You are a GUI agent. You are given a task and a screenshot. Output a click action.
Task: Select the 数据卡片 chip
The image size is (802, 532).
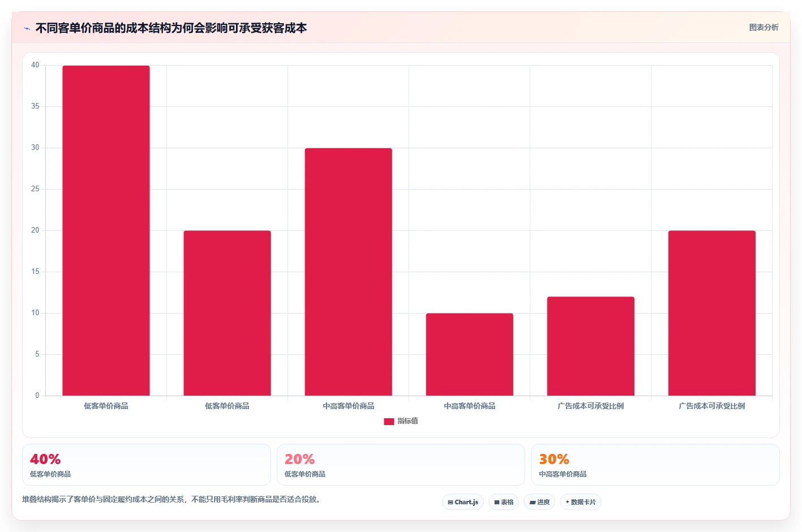coord(581,502)
